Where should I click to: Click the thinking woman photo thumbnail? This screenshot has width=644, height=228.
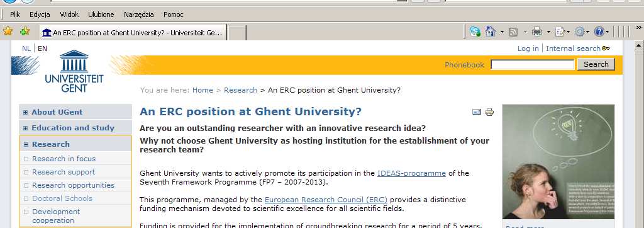(558, 162)
